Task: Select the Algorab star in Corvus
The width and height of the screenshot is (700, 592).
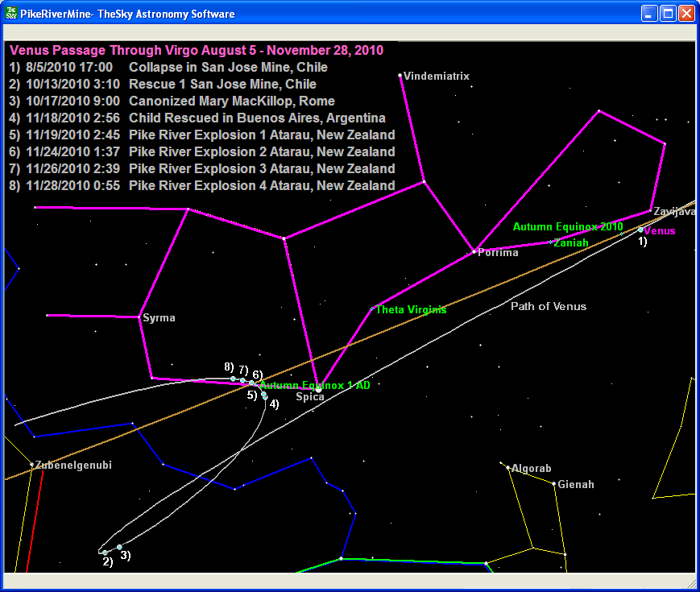Action: pos(508,467)
